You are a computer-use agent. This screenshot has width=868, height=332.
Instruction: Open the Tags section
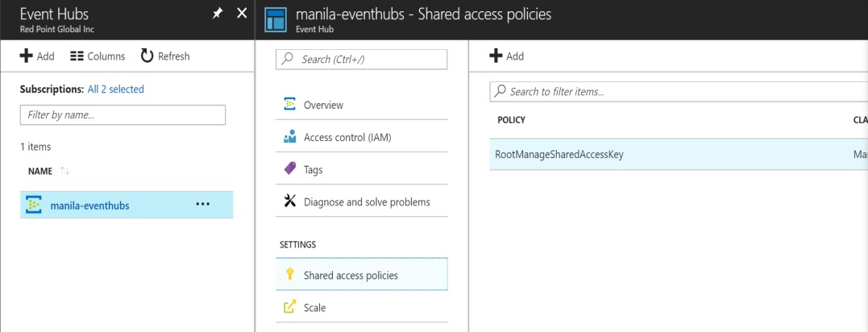tap(313, 169)
